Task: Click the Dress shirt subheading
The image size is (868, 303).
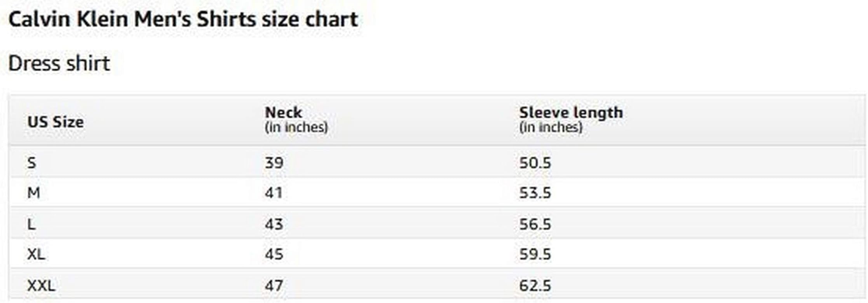Action: tap(59, 63)
